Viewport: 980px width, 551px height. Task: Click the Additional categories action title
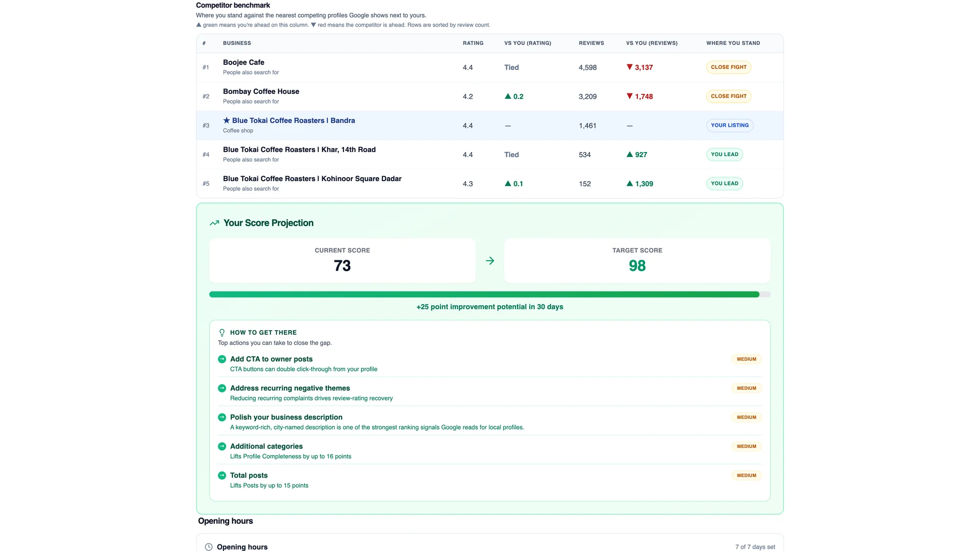click(266, 446)
